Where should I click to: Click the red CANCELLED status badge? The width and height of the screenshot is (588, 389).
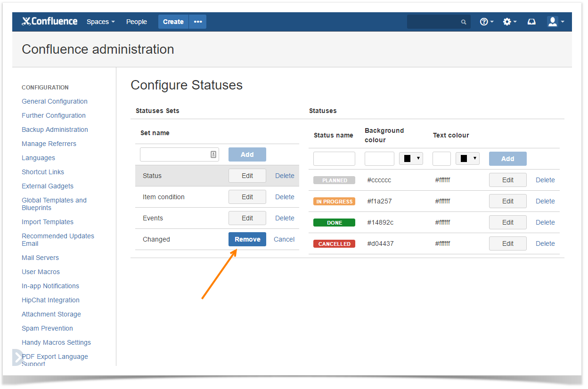[334, 244]
